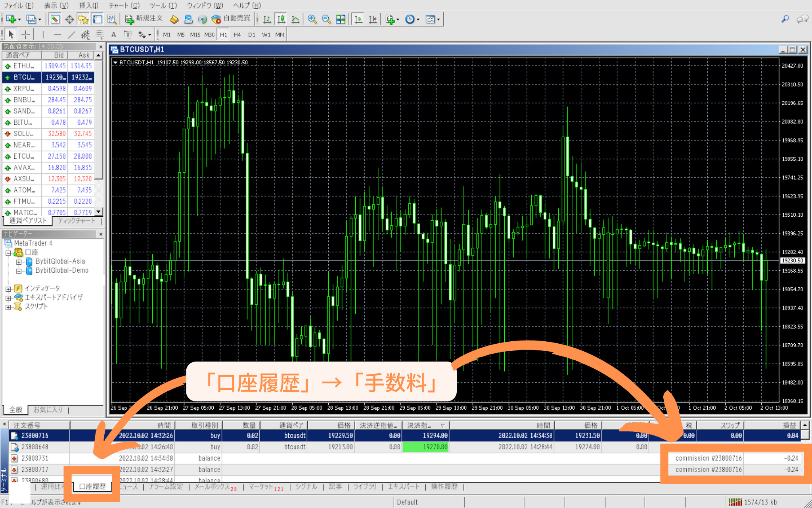The width and height of the screenshot is (812, 508).
Task: Expand the エキスパートアドバイザ tree node
Action: tap(8, 298)
